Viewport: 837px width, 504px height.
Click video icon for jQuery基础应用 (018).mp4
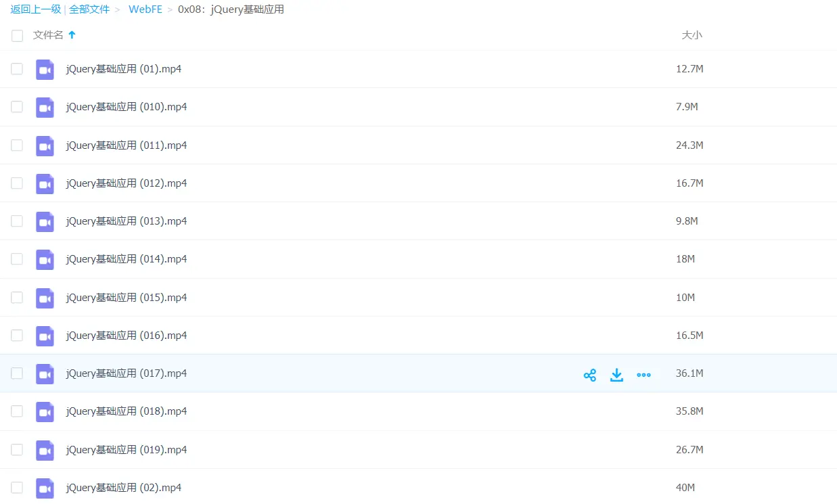pyautogui.click(x=45, y=411)
